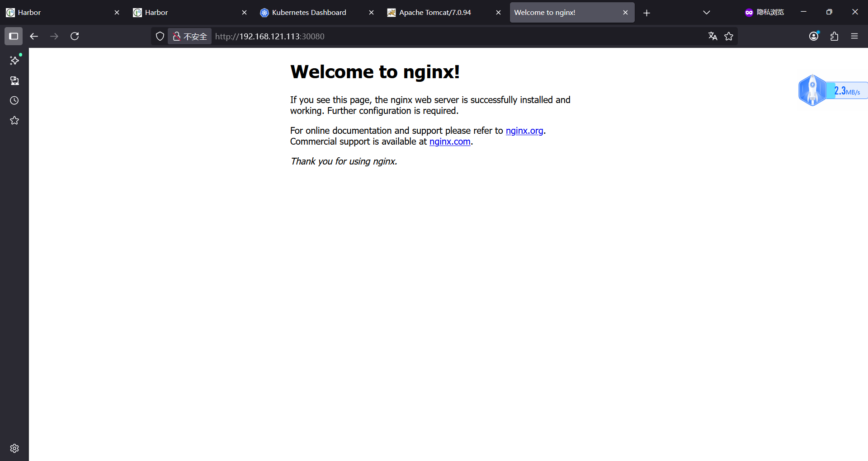The width and height of the screenshot is (868, 461).
Task: Open the translate page icon
Action: tap(713, 36)
